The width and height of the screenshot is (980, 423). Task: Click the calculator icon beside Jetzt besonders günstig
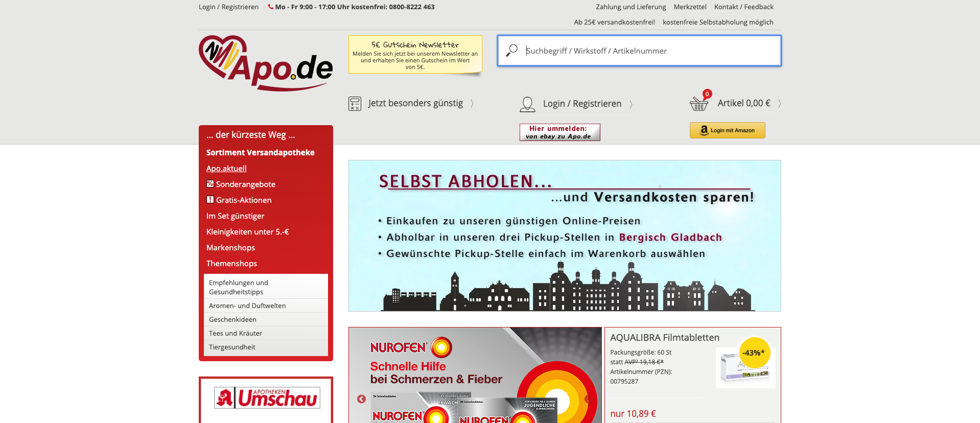point(355,104)
